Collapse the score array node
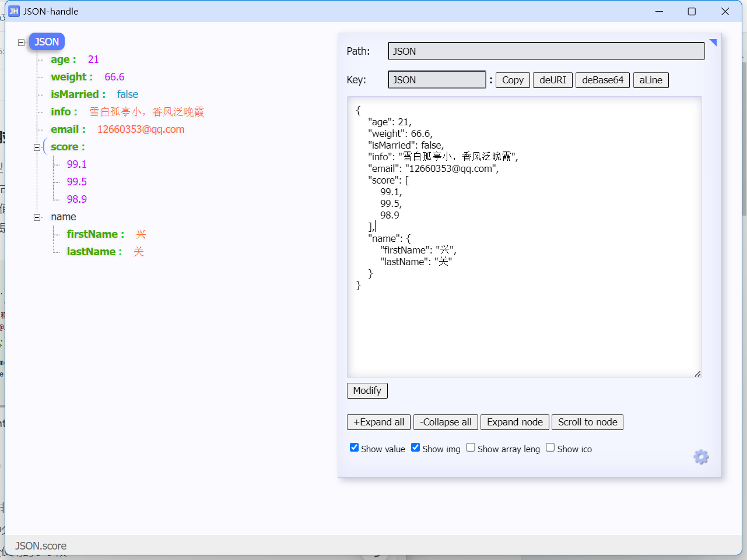Image resolution: width=747 pixels, height=560 pixels. coord(37,147)
